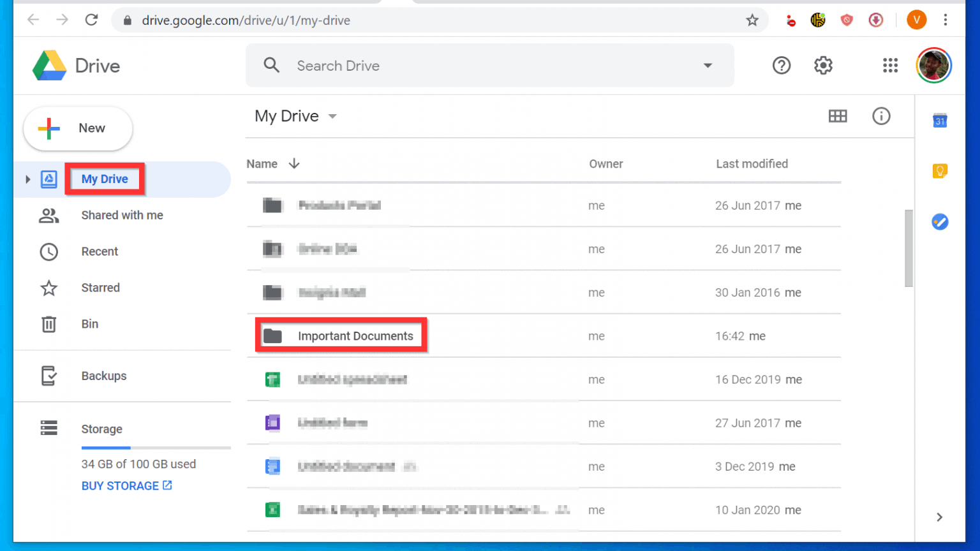This screenshot has height=551, width=980.
Task: Click the BUY STORAGE link
Action: click(x=126, y=485)
